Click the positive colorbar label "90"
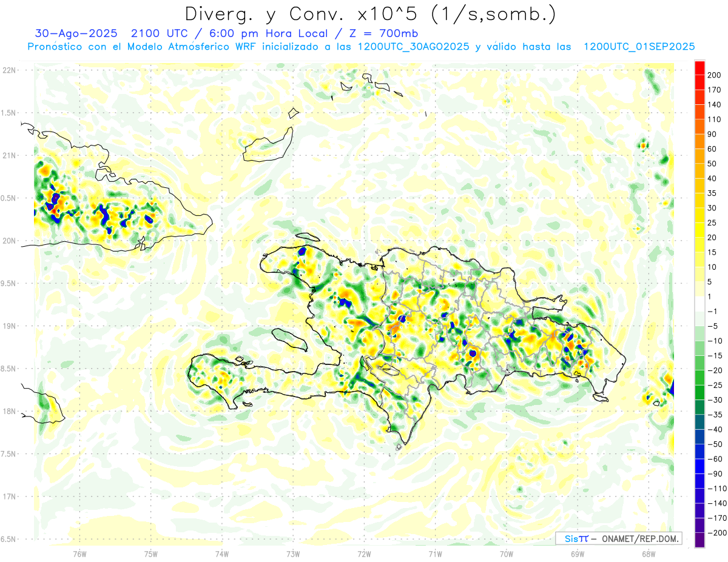Image resolution: width=728 pixels, height=562 pixels. click(x=712, y=135)
